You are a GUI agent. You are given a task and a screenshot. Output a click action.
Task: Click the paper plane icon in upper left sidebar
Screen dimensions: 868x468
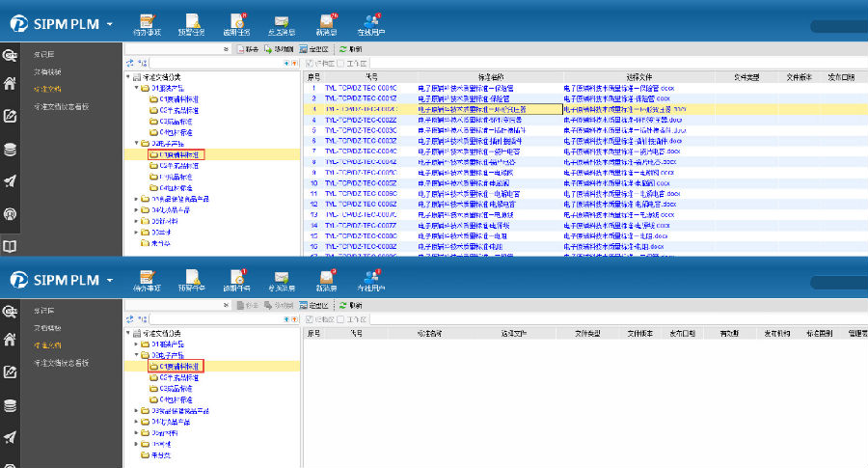pyautogui.click(x=11, y=181)
